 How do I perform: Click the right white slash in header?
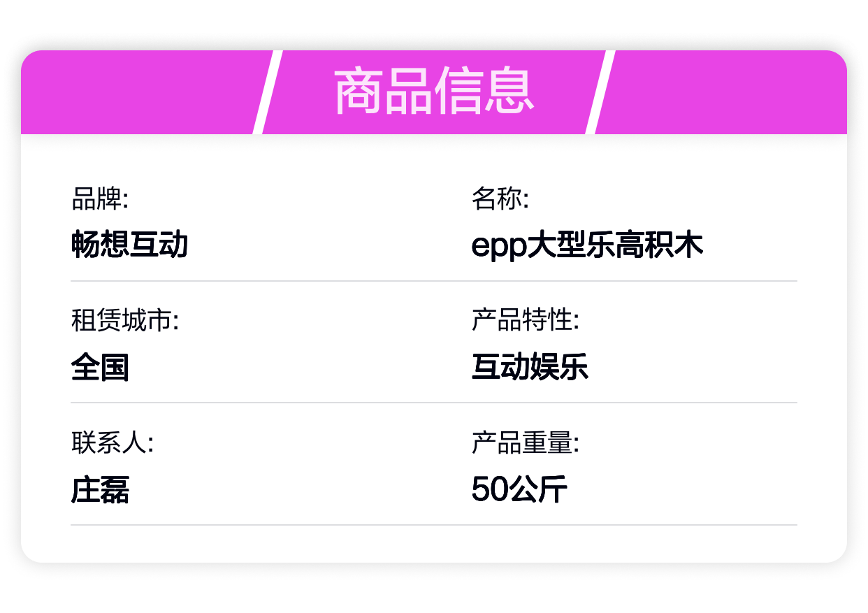pos(600,92)
